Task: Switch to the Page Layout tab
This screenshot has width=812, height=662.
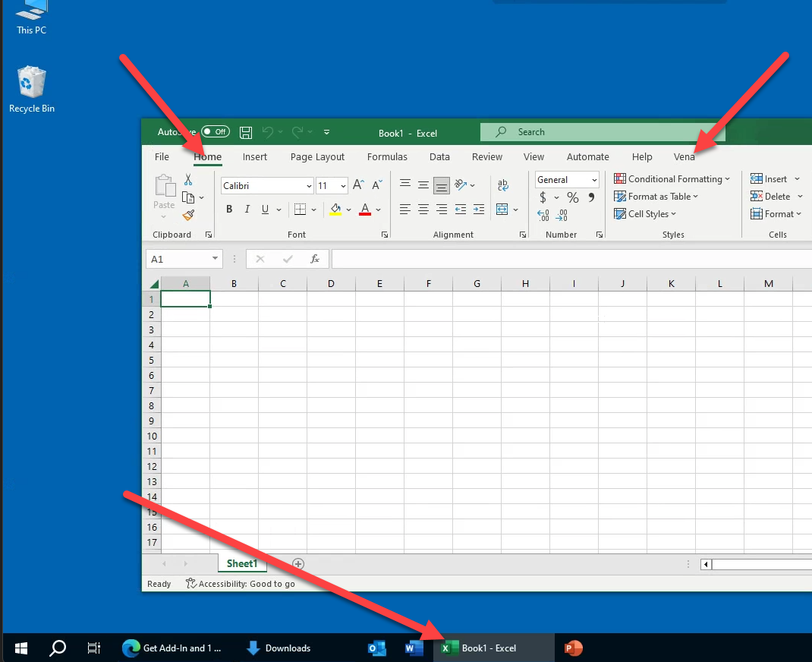Action: click(x=317, y=157)
